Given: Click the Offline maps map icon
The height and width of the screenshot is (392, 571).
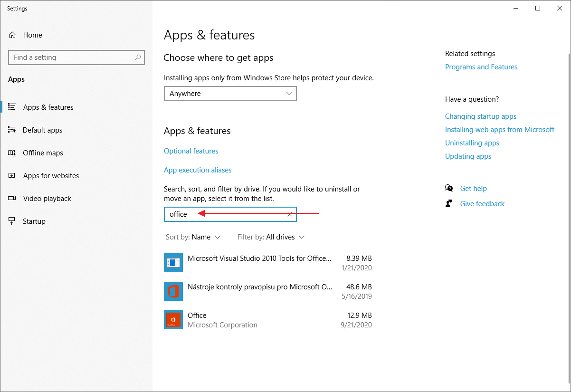Looking at the screenshot, I should 12,153.
